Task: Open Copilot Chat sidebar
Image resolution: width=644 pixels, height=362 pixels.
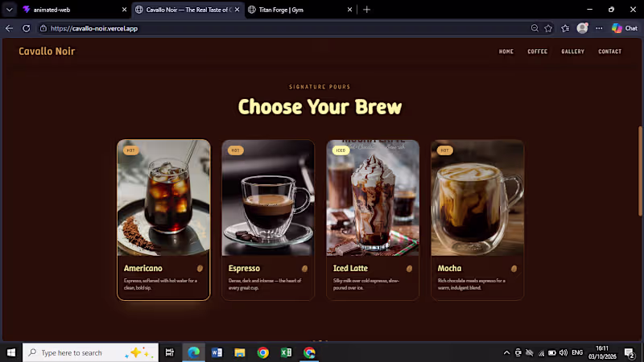Action: point(625,28)
